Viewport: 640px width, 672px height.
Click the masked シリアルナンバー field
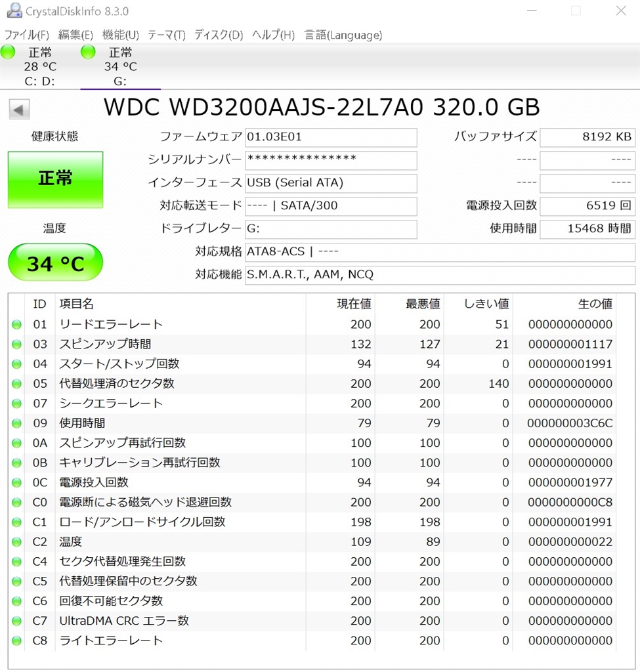click(331, 160)
